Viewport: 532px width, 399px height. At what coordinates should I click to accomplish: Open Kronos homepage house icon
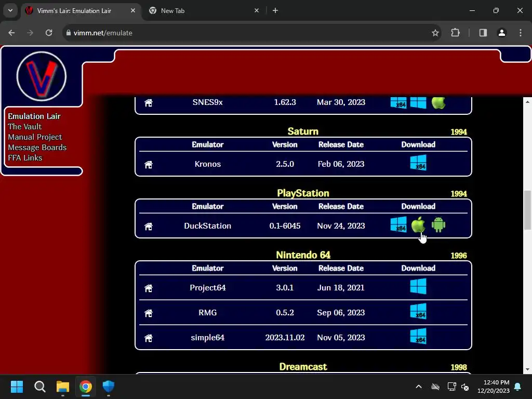click(x=148, y=165)
